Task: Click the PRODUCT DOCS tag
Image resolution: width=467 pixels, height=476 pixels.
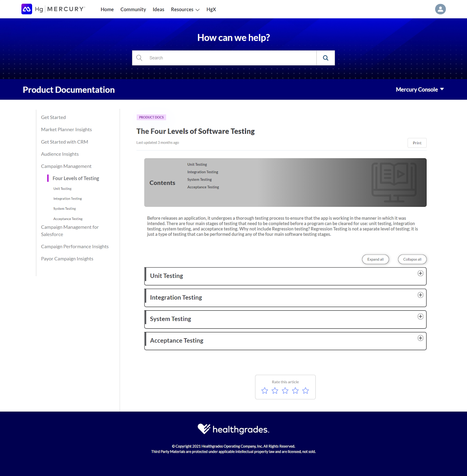Action: (151, 117)
